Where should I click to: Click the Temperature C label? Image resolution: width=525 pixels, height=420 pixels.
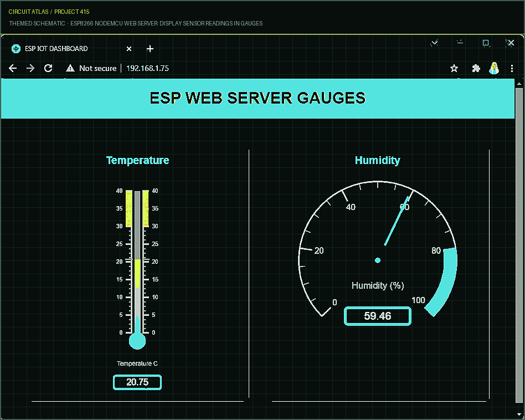(x=137, y=363)
